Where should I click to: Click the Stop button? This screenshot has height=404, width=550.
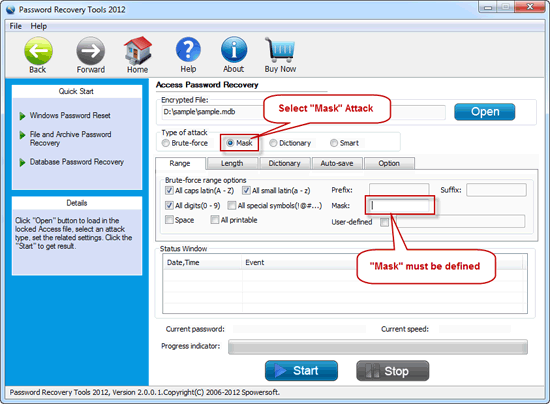pos(393,371)
